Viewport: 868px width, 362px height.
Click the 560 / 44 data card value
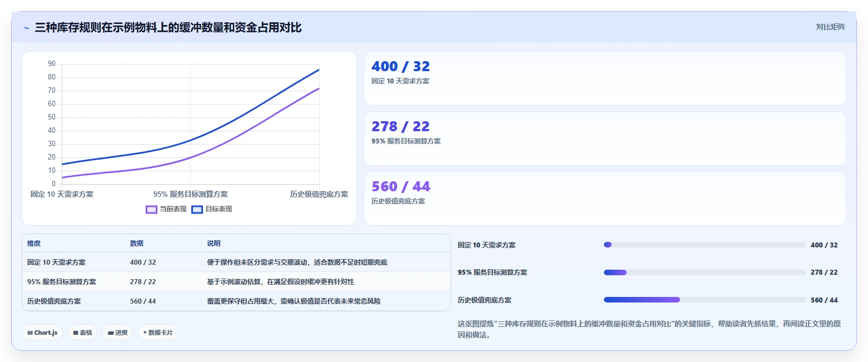(x=400, y=186)
